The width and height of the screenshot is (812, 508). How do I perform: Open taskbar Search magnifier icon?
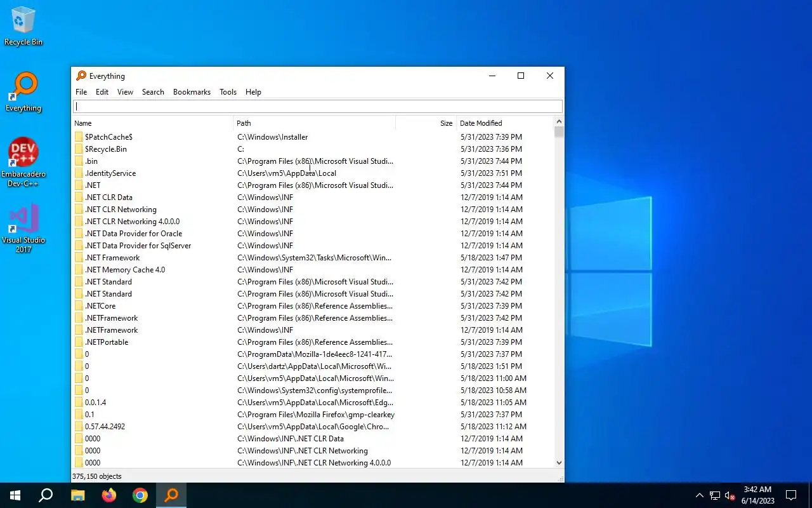(46, 495)
